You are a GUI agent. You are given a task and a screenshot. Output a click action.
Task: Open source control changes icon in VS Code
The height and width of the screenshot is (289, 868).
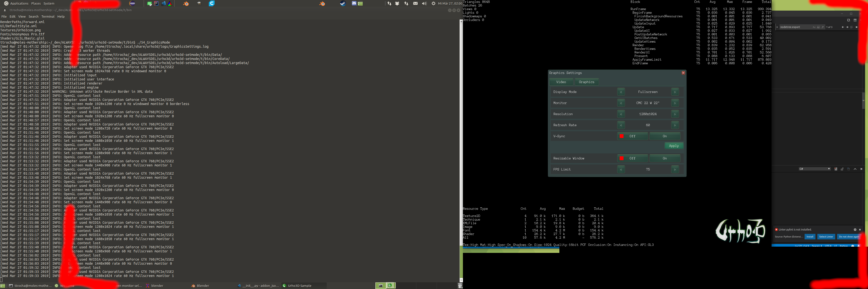pos(848,20)
